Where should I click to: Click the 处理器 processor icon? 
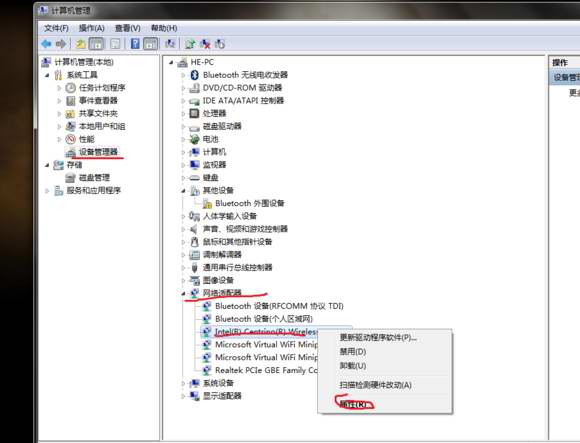click(x=194, y=113)
